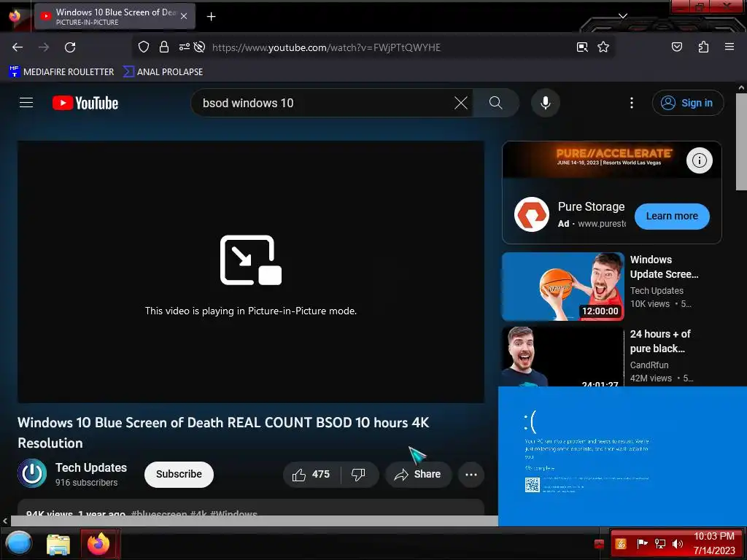747x560 pixels.
Task: Click the Share button
Action: pos(418,474)
